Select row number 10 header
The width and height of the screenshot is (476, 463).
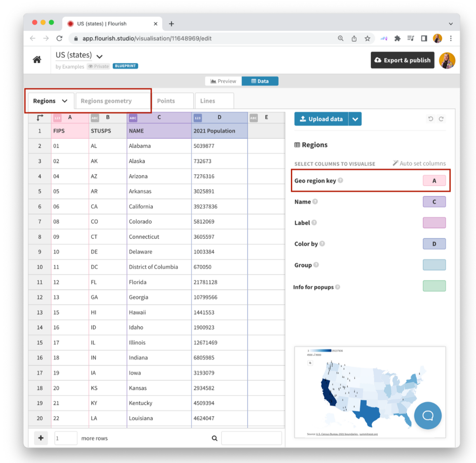40,267
